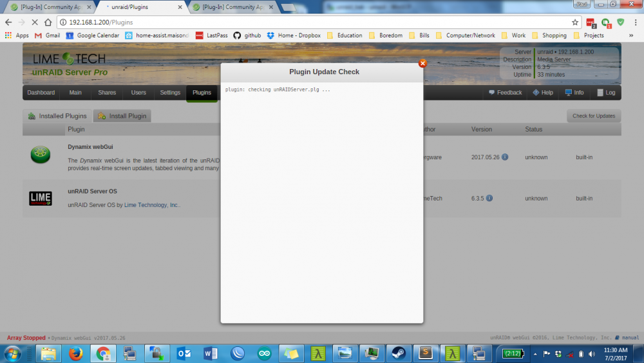Open the home-assist.maisond bookmark
644x363 pixels.
click(x=157, y=35)
